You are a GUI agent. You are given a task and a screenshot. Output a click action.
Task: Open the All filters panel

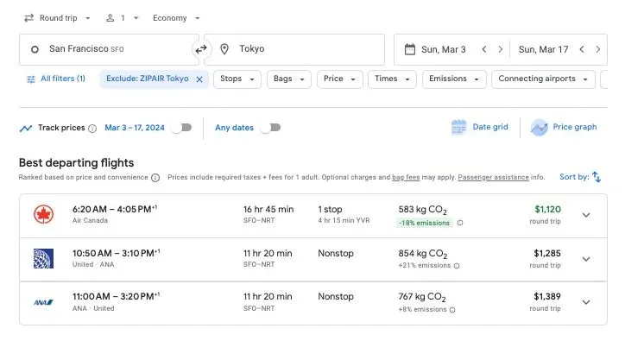(55, 79)
